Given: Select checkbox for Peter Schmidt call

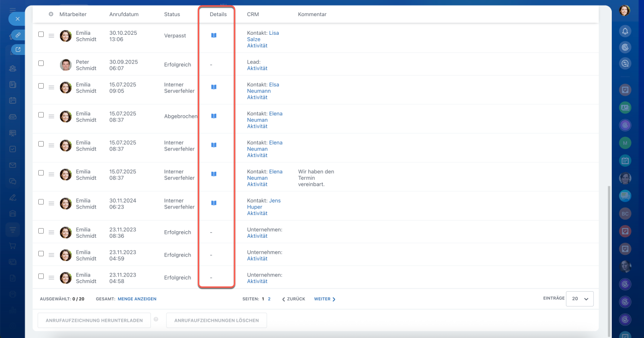Looking at the screenshot, I should [41, 63].
